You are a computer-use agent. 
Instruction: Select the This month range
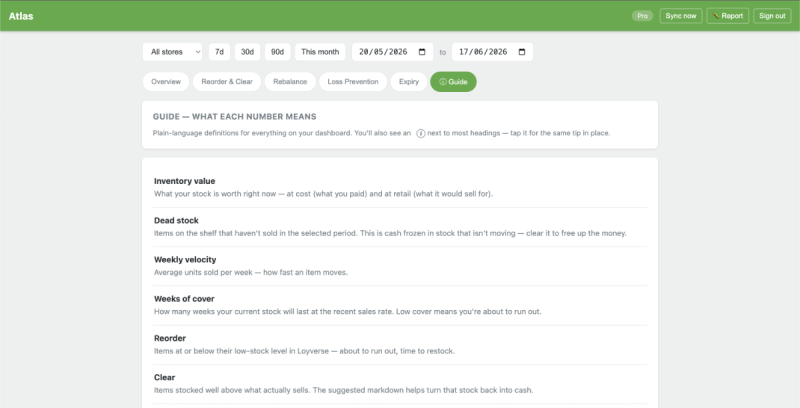coord(320,52)
